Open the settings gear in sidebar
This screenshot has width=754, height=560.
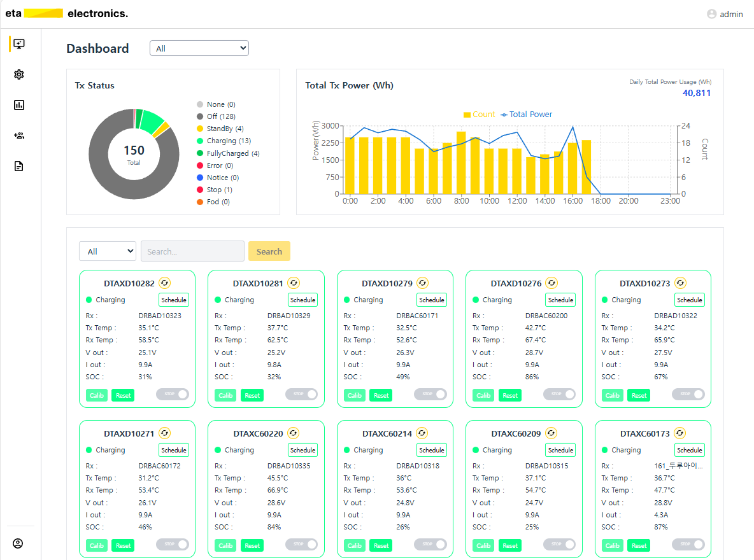19,74
